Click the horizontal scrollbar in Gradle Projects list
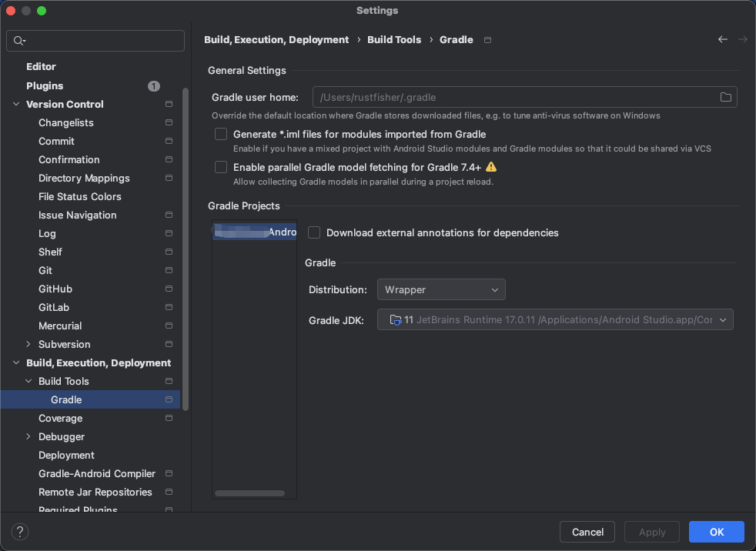The image size is (756, 551). (x=249, y=493)
